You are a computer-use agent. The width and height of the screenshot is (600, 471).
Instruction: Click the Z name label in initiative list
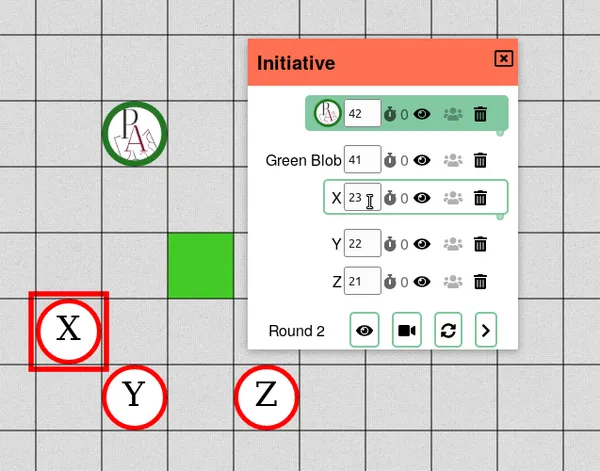(x=337, y=282)
